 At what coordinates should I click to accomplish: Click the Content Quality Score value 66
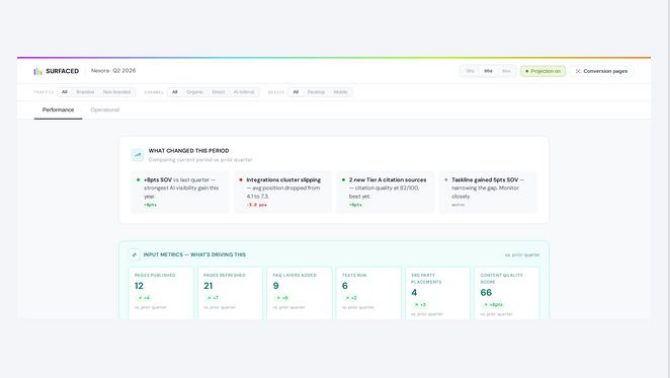click(x=486, y=293)
